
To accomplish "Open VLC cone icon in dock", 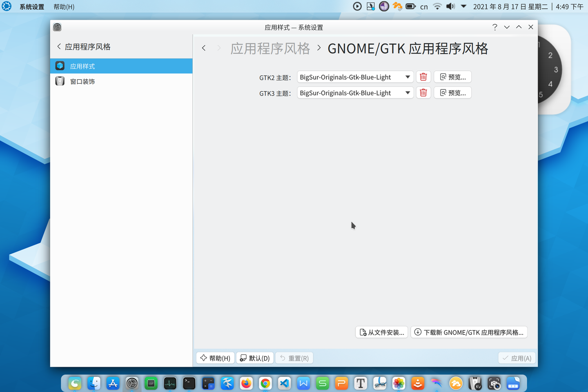I will coord(418,383).
